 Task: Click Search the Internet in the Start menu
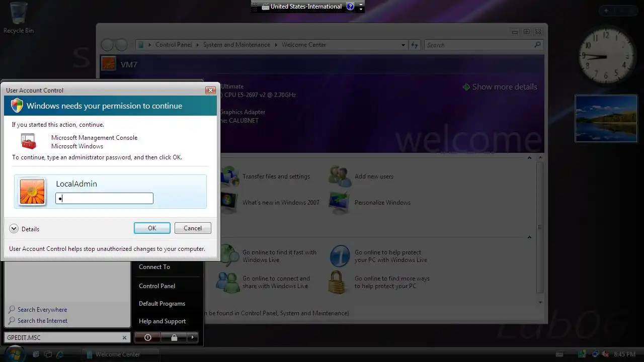click(x=42, y=321)
